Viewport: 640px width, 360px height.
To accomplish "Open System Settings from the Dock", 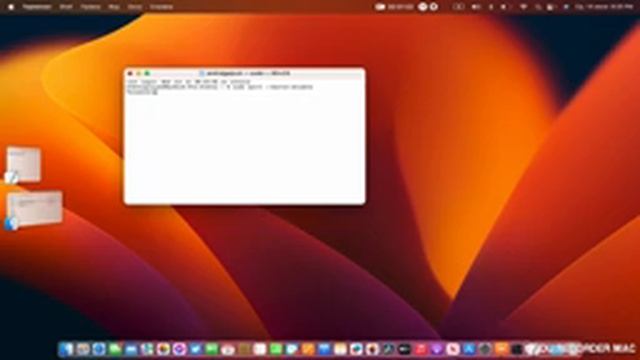I will [484, 349].
